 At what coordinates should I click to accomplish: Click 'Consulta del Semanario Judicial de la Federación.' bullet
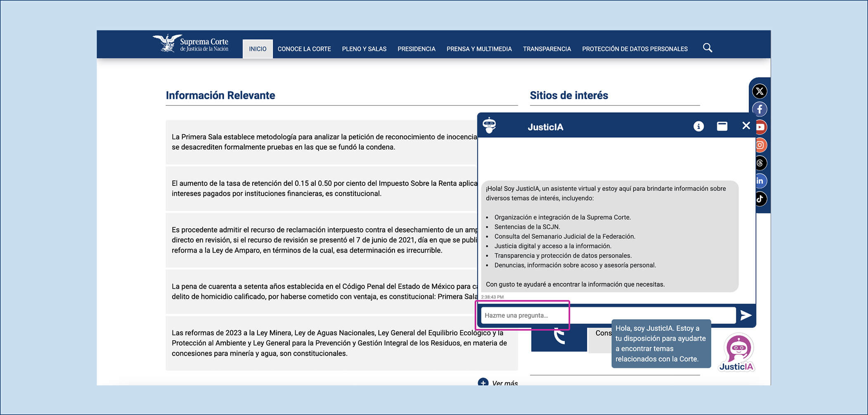[x=565, y=236]
